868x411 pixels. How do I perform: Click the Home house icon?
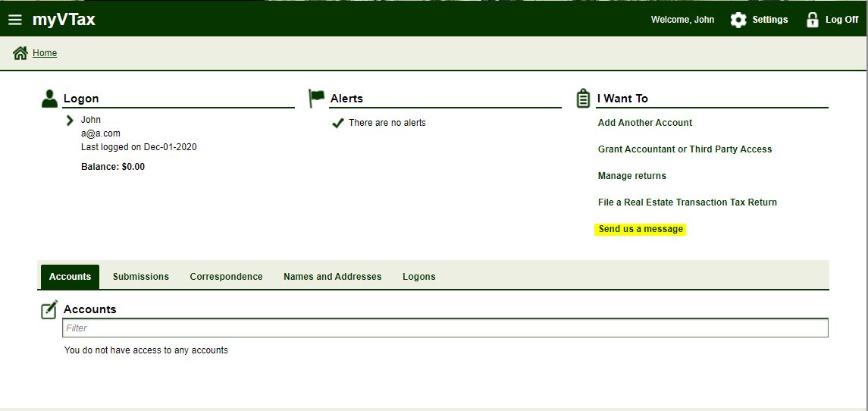click(x=20, y=53)
